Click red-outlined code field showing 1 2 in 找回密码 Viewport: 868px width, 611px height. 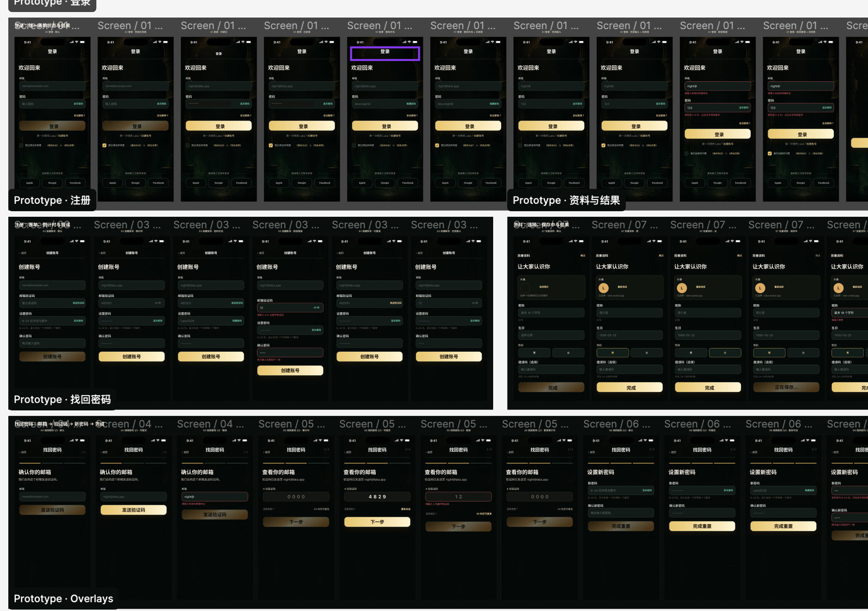(x=458, y=497)
